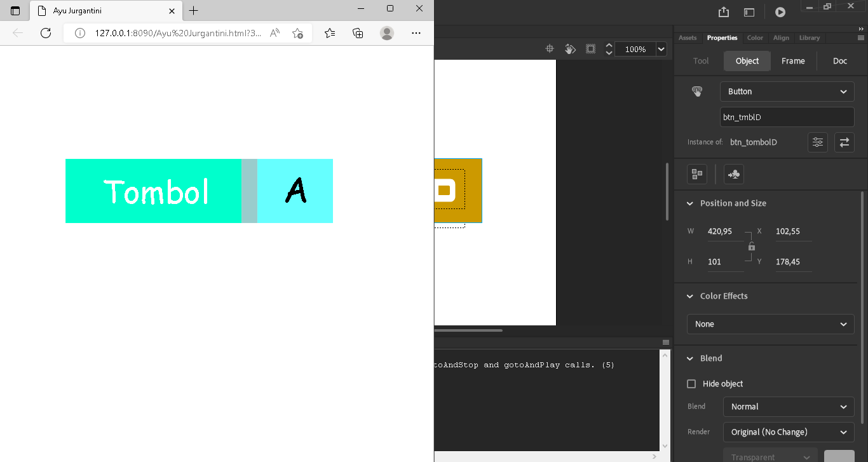Click the Swap symbol arrows icon
This screenshot has height=462, width=868.
coord(844,142)
